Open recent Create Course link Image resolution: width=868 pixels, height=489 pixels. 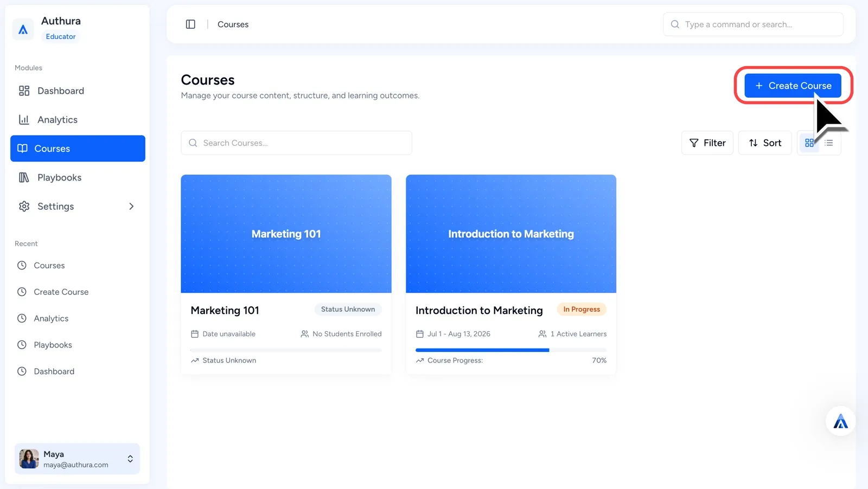click(x=61, y=292)
